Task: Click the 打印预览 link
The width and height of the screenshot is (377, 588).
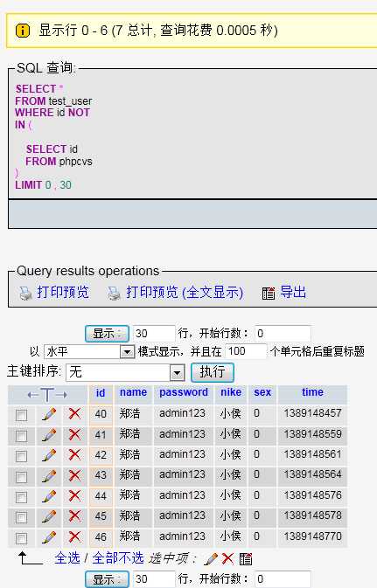Action: click(x=63, y=292)
